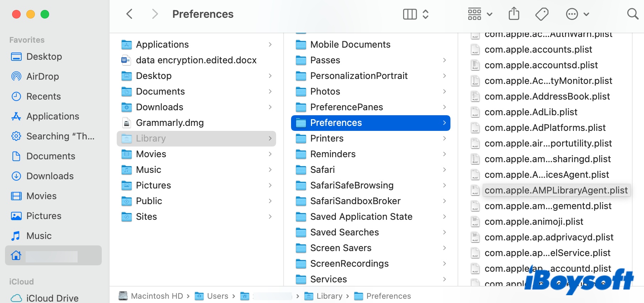The height and width of the screenshot is (303, 644).
Task: Expand the Screen Savers folder chevron
Action: tap(444, 248)
